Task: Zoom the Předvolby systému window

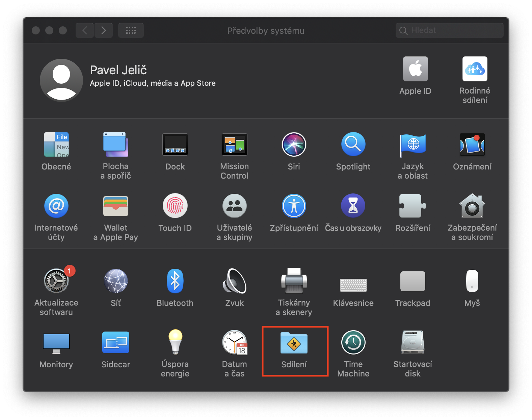Action: pos(63,30)
